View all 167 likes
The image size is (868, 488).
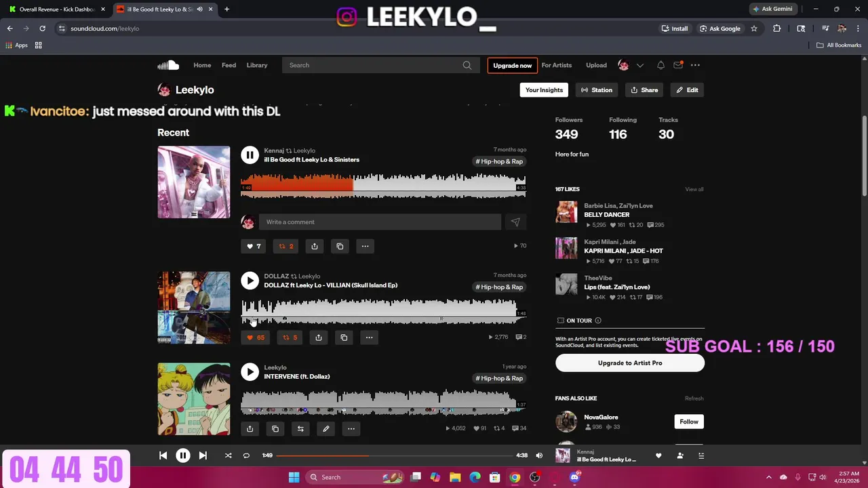tap(694, 189)
